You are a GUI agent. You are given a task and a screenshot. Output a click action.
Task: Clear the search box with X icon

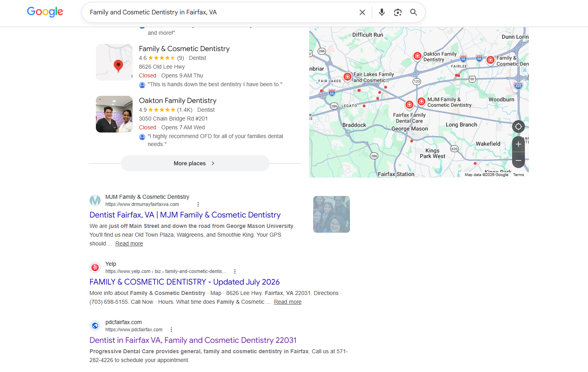(x=362, y=12)
